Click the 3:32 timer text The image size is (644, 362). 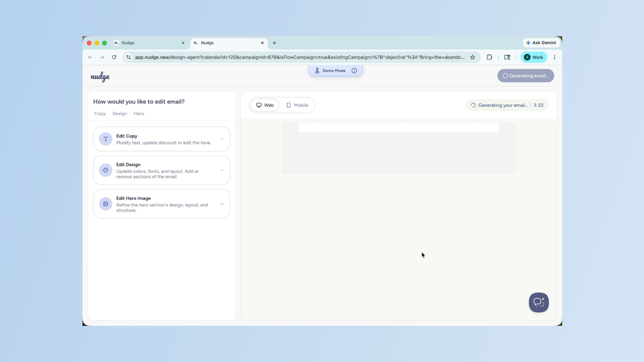point(538,105)
